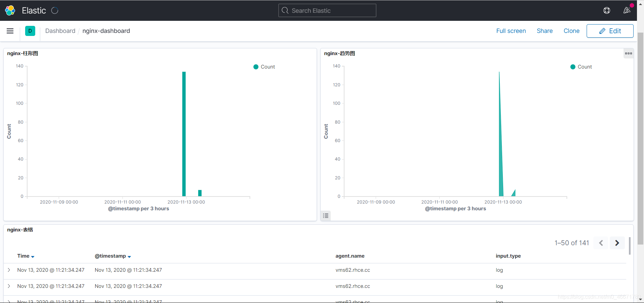
Task: Click the Count legend label in nginx-柱形图
Action: [x=268, y=67]
